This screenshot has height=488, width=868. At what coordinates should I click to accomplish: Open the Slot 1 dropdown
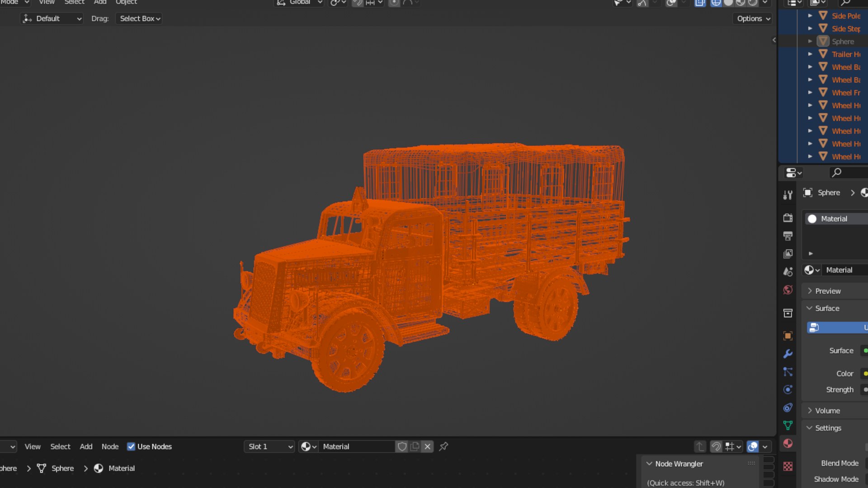tap(270, 446)
